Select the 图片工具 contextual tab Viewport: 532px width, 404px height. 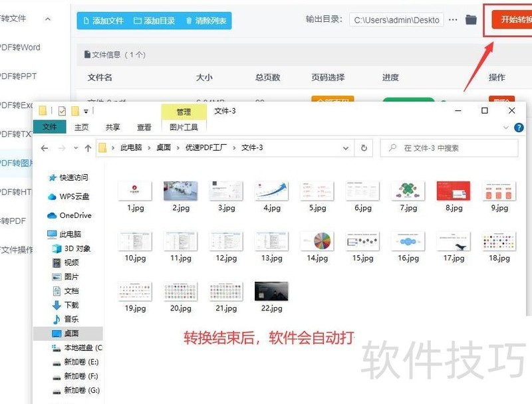pyautogui.click(x=185, y=127)
